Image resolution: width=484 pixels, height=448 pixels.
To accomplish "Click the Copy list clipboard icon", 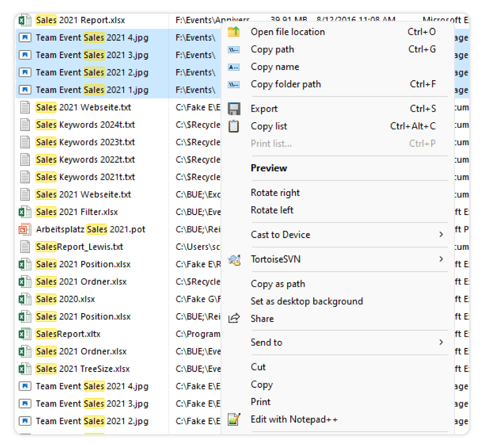I will coord(234,126).
